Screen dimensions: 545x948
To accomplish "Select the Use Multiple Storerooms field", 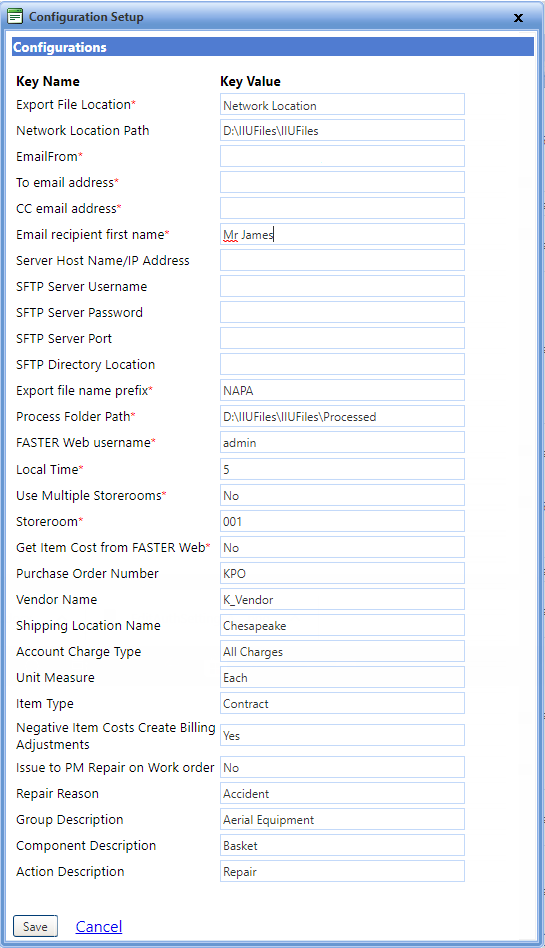I will pos(342,495).
